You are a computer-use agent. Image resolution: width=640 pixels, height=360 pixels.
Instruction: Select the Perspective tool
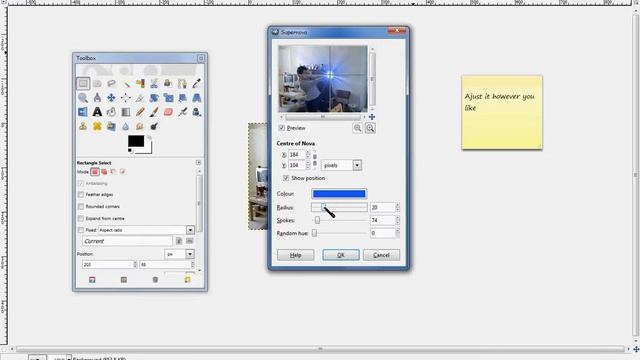pyautogui.click(x=196, y=98)
